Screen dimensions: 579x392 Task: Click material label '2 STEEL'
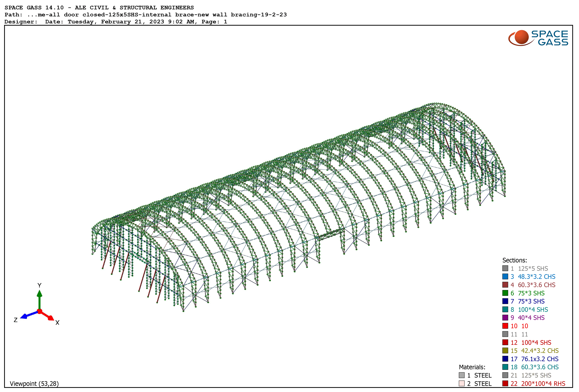pyautogui.click(x=479, y=384)
